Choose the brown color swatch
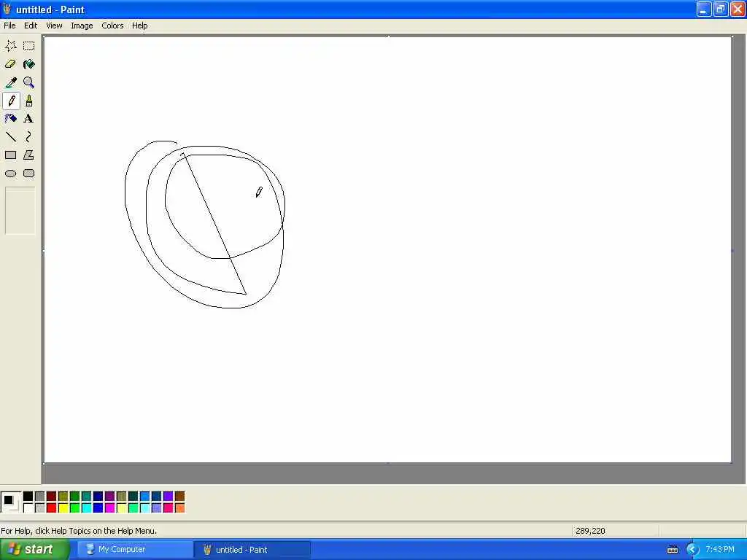The width and height of the screenshot is (747, 560). (x=179, y=497)
